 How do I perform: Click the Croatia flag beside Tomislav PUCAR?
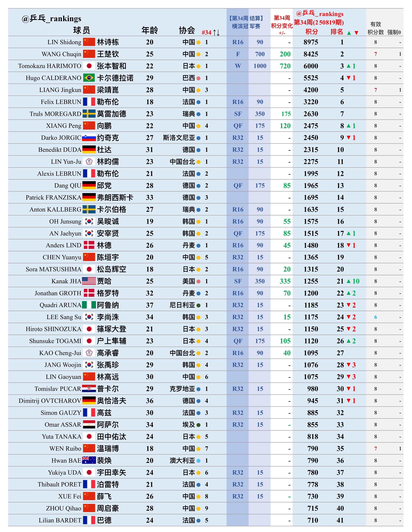(89, 389)
